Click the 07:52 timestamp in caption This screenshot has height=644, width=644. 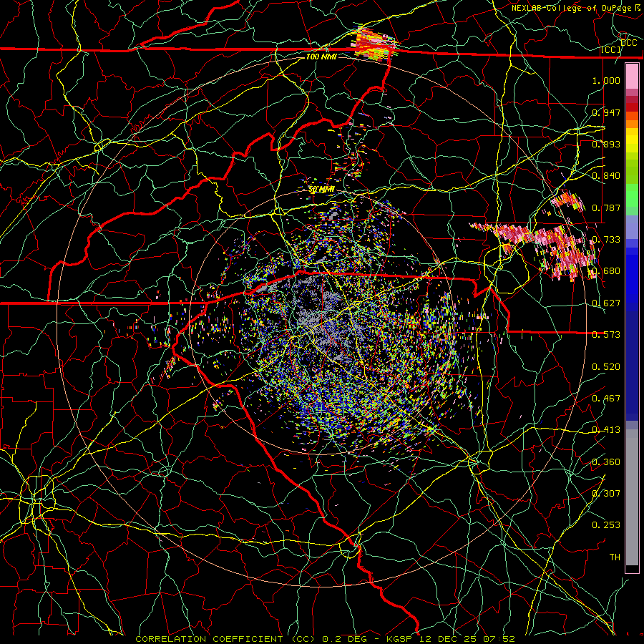[x=499, y=639]
